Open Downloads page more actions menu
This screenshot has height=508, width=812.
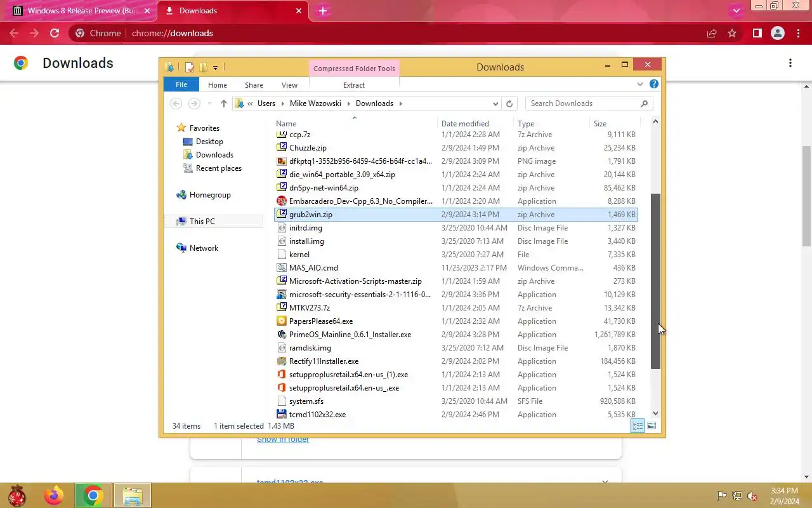point(790,63)
